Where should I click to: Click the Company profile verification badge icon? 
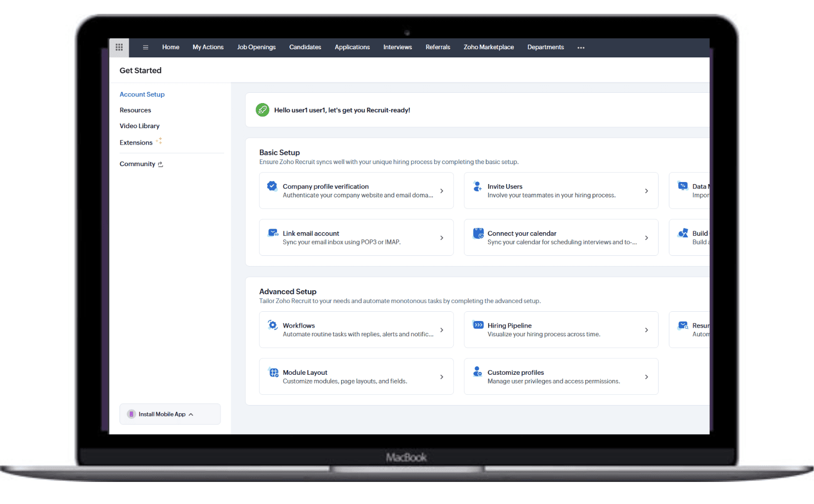[272, 186]
